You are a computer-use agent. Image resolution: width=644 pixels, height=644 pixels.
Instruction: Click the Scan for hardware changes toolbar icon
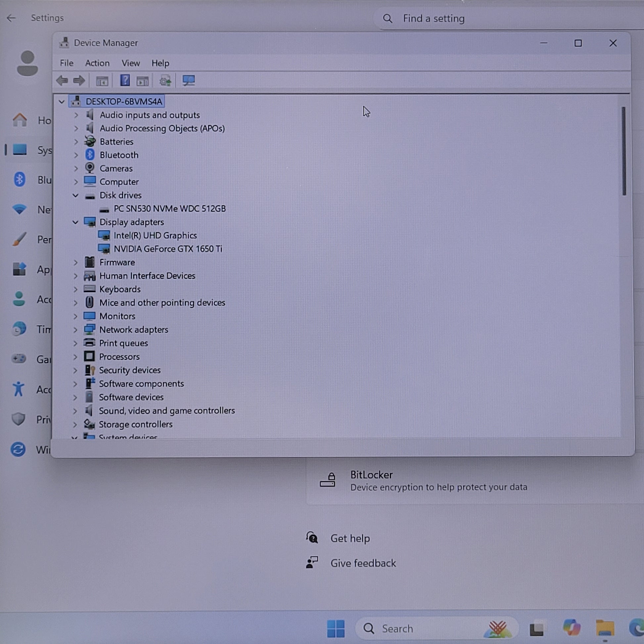click(188, 80)
